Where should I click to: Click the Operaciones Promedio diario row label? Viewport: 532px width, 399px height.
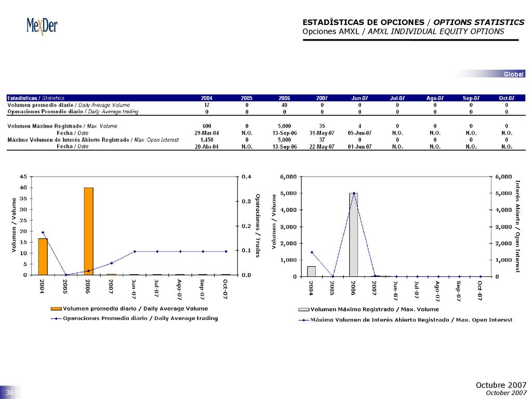[x=73, y=112]
